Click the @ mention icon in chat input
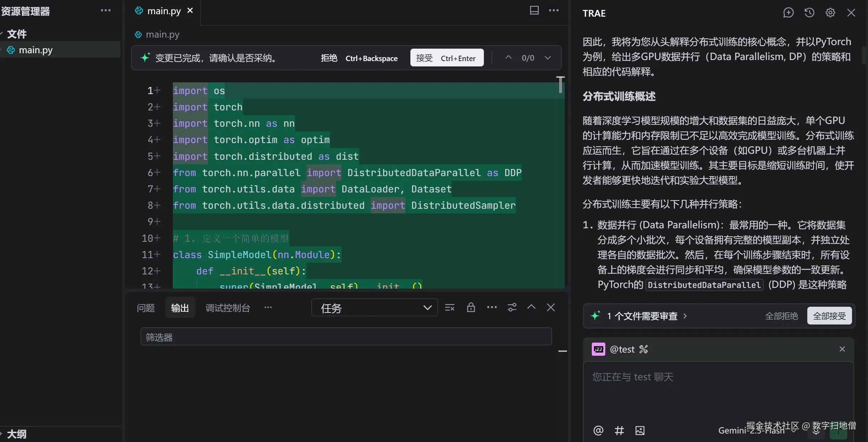Viewport: 868px width, 442px height. [x=598, y=430]
